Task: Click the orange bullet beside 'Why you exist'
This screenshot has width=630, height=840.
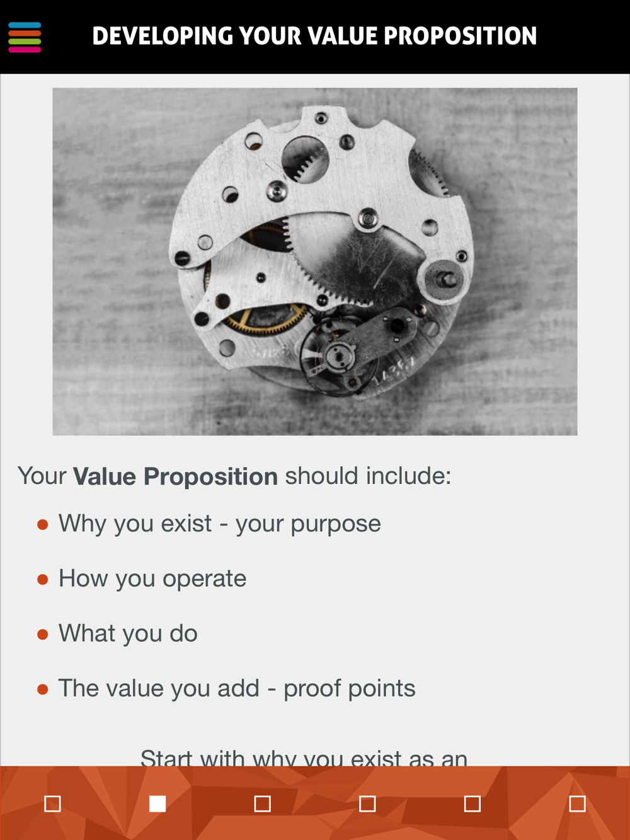Action: click(x=43, y=524)
